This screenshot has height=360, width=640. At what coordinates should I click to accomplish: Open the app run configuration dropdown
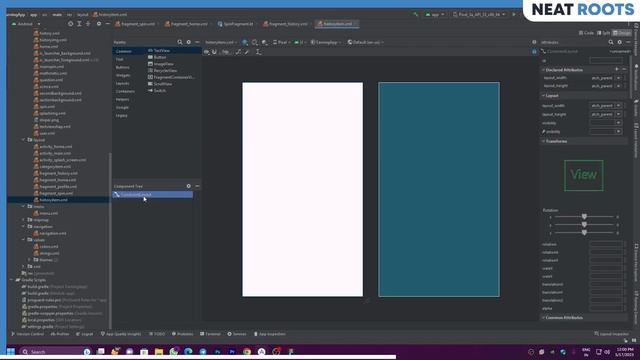click(x=435, y=14)
